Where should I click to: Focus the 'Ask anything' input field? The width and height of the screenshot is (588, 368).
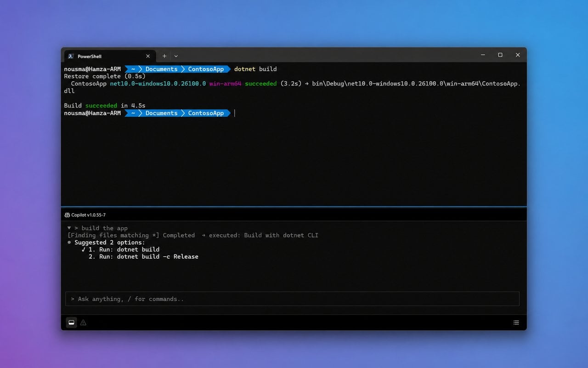[x=292, y=299]
